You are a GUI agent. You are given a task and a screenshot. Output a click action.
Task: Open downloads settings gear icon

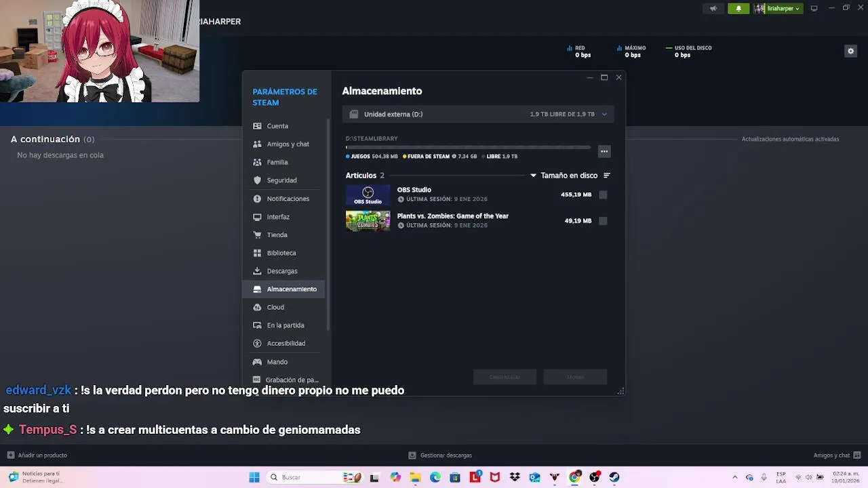pyautogui.click(x=850, y=51)
